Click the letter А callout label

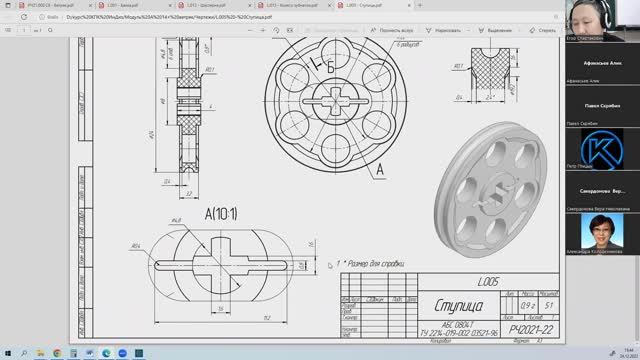380,169
